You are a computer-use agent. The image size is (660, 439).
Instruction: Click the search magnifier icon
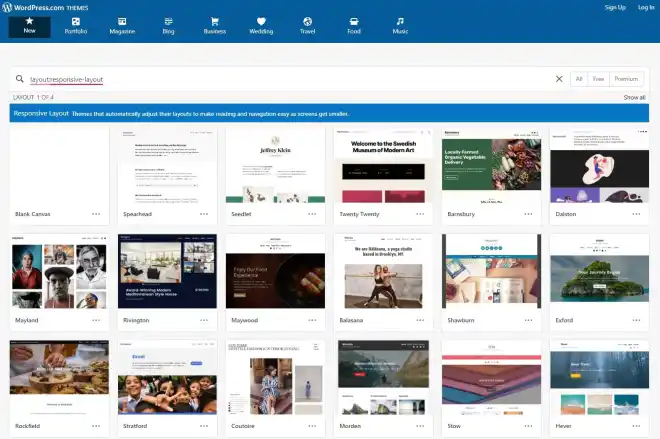tap(20, 79)
